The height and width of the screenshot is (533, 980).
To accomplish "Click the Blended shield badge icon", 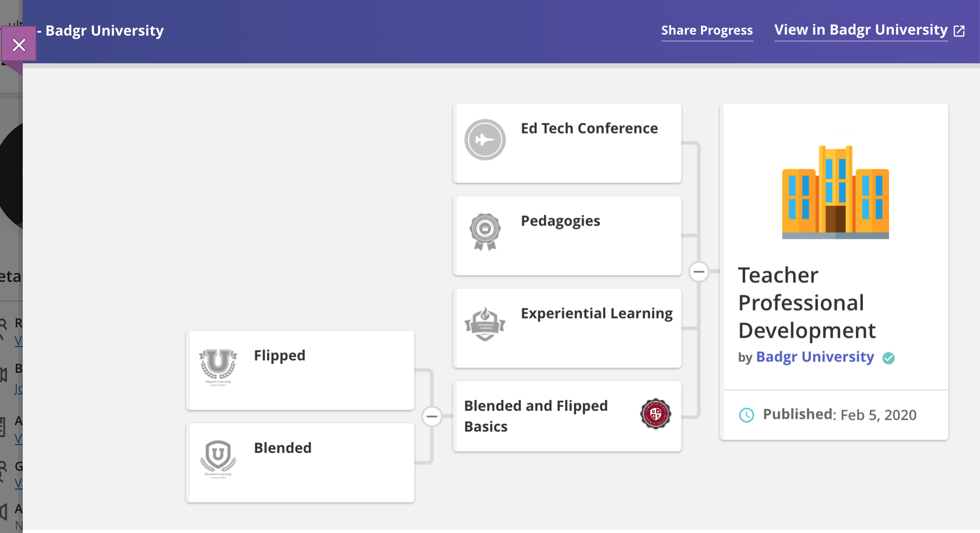I will (x=218, y=459).
